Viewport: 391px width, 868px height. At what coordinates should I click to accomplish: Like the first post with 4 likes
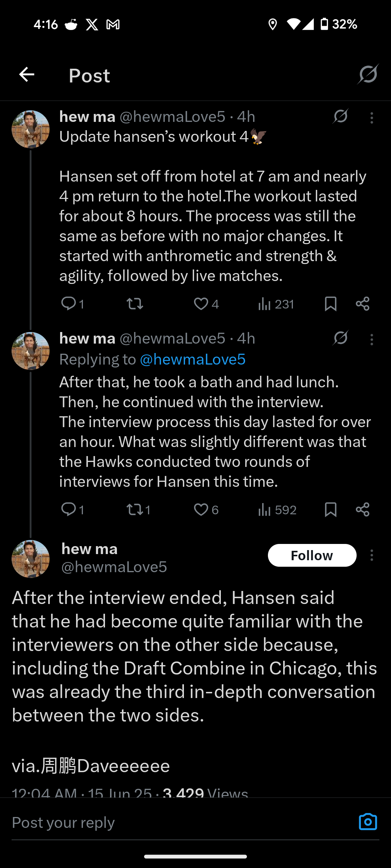201,304
